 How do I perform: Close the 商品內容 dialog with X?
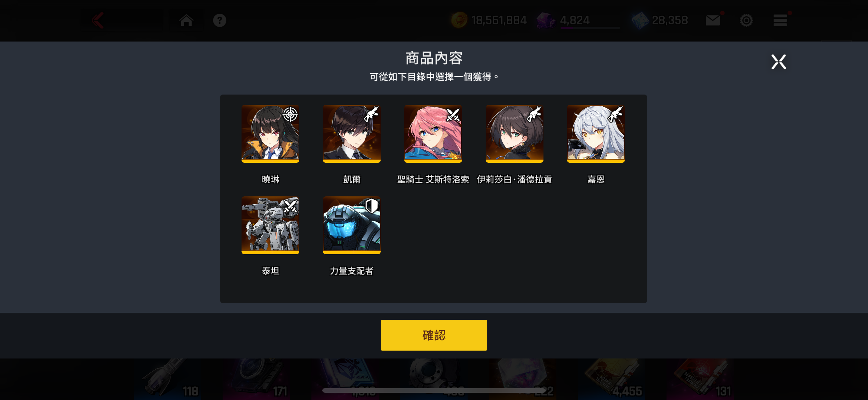(x=778, y=62)
